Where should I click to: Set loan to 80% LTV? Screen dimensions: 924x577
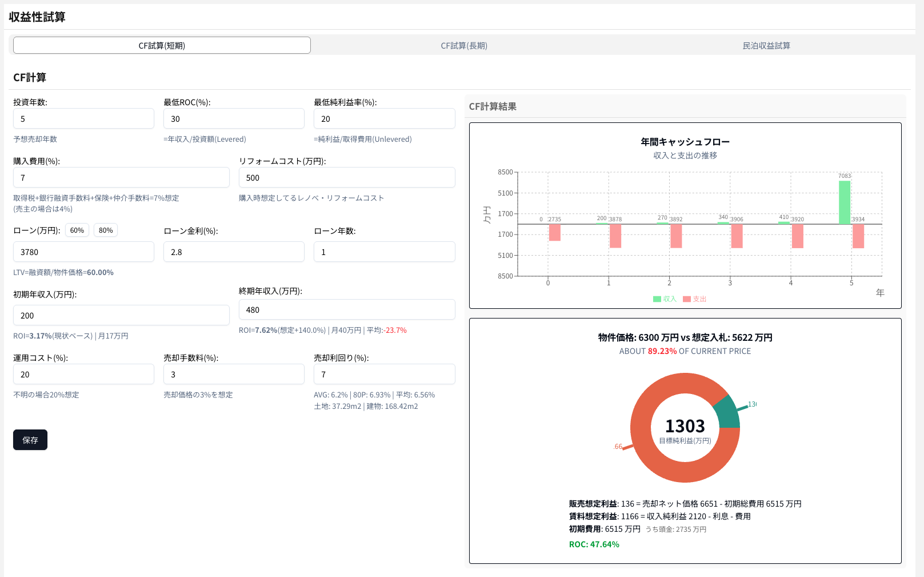click(x=106, y=230)
